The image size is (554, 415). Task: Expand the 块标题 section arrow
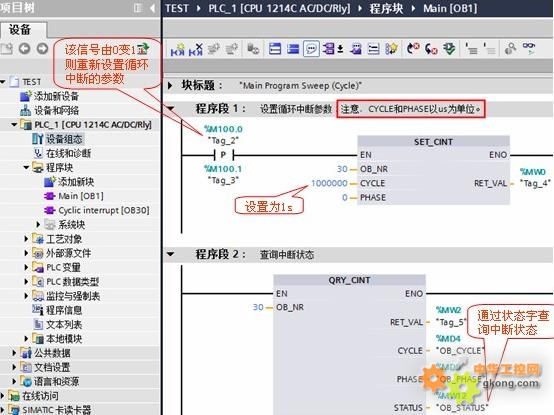click(x=170, y=85)
